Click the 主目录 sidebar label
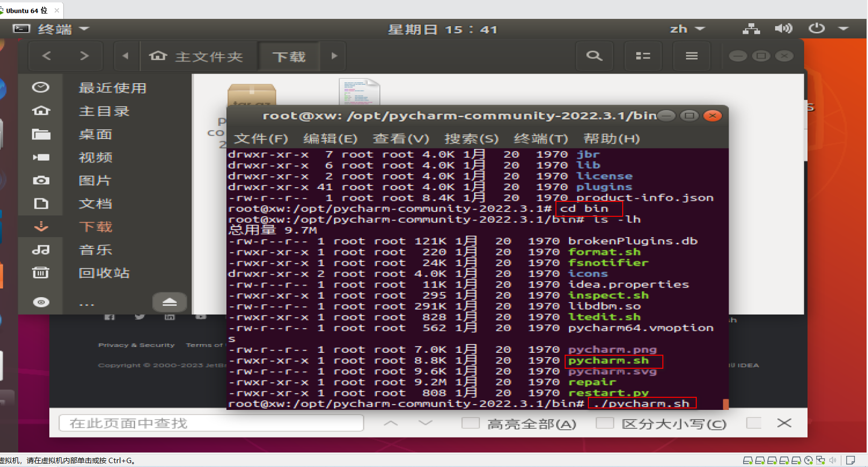 104,111
